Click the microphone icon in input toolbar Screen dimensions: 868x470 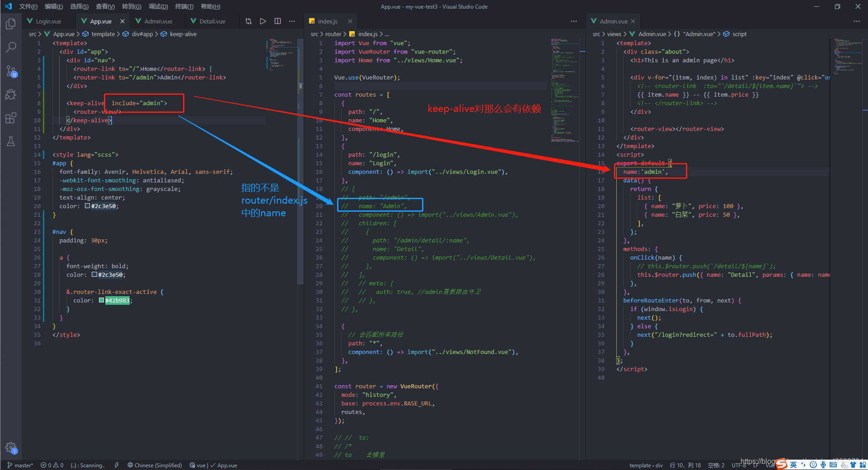point(823,465)
